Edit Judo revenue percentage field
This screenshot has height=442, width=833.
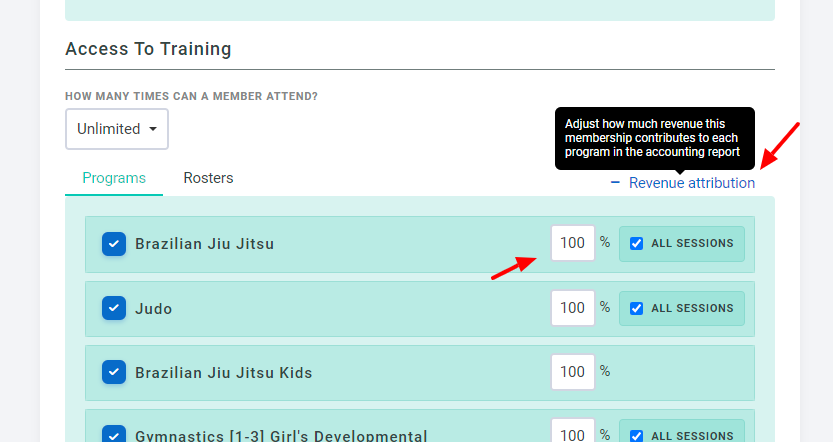[x=573, y=308]
